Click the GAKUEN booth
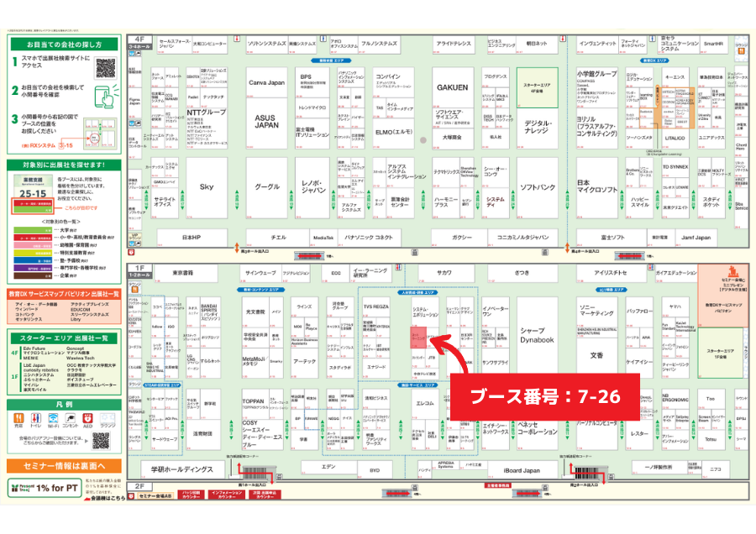This screenshot has width=756, height=534. pyautogui.click(x=452, y=87)
